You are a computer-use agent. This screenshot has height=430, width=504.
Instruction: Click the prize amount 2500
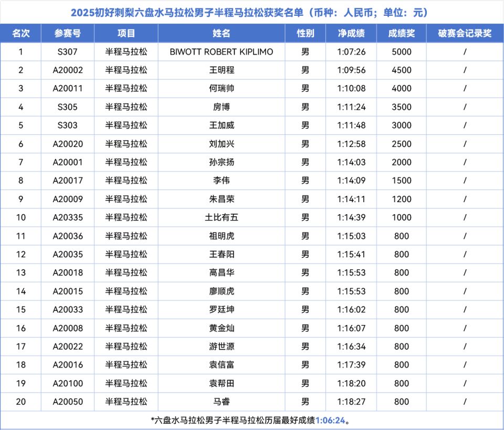(401, 144)
